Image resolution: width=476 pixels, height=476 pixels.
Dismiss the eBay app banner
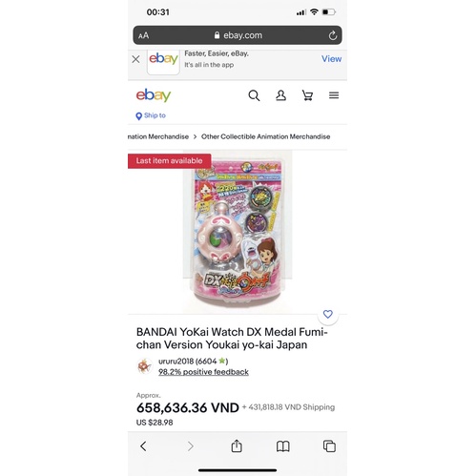[135, 59]
